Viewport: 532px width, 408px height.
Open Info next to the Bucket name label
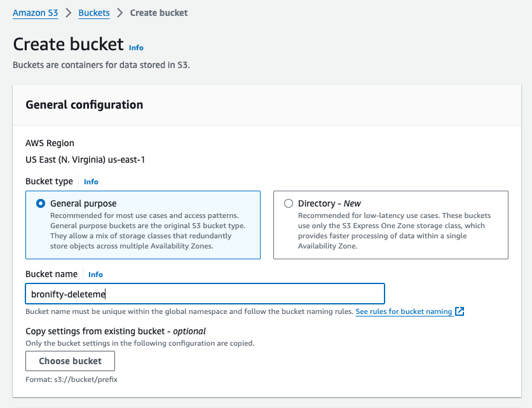(x=95, y=275)
